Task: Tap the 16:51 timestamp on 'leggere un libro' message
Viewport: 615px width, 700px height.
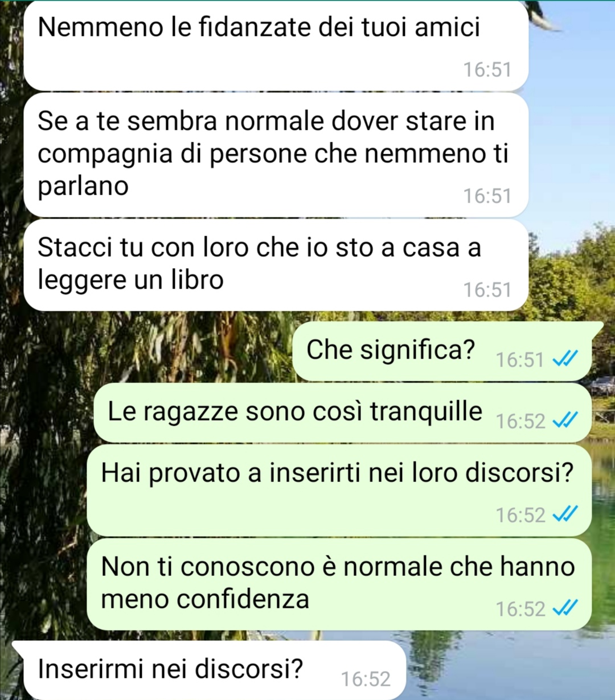Action: click(x=487, y=290)
